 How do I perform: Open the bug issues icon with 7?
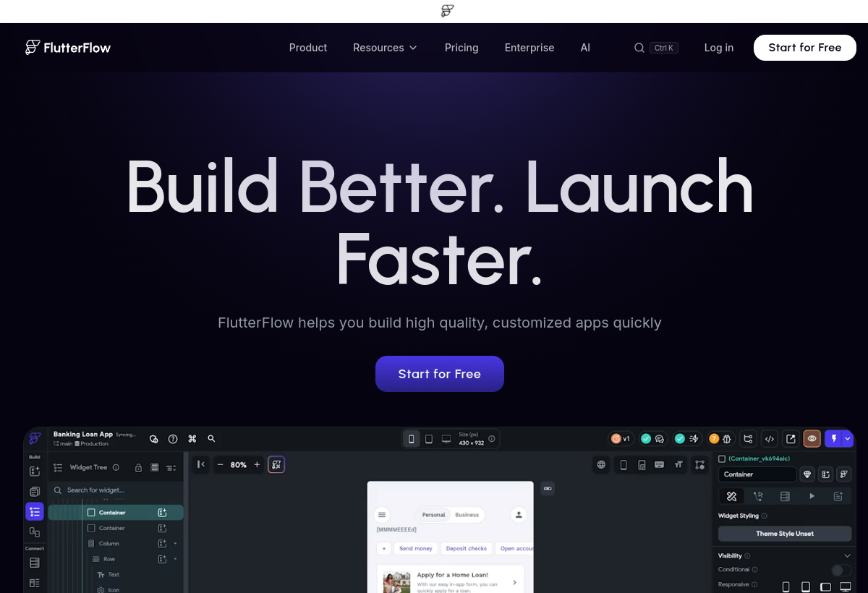pyautogui.click(x=720, y=438)
